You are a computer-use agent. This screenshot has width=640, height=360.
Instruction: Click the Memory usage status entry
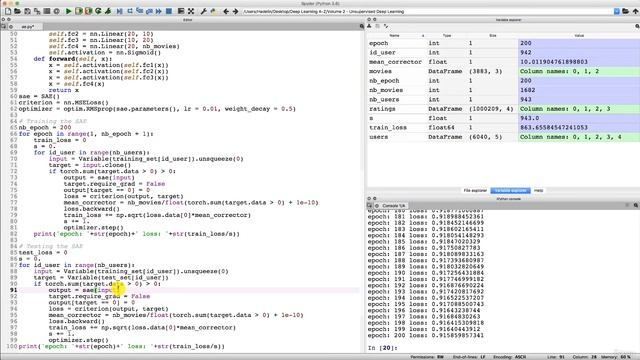[616, 357]
